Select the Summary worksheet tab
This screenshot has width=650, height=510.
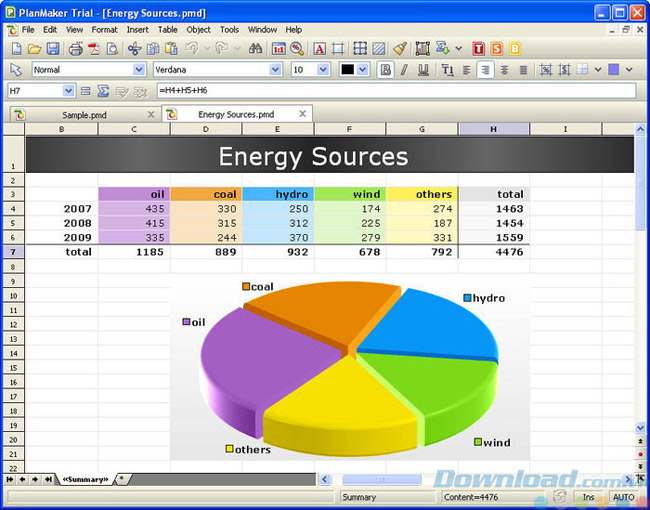pyautogui.click(x=84, y=480)
